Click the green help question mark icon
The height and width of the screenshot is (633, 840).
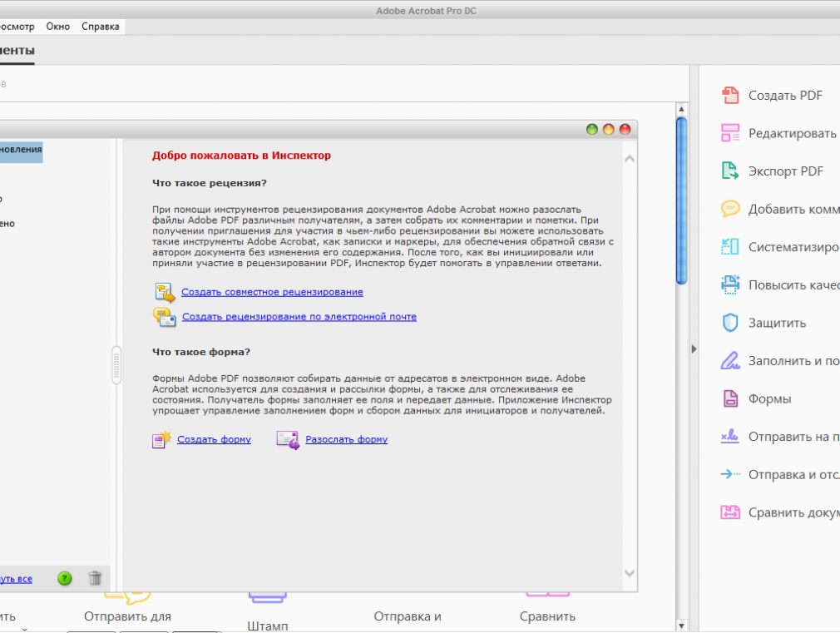[65, 578]
